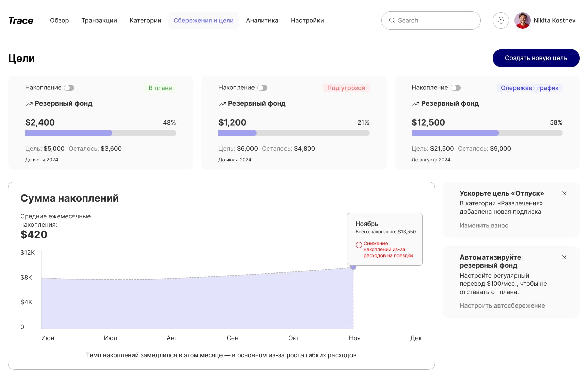Click the November data point on chart
588x380 pixels.
click(353, 267)
